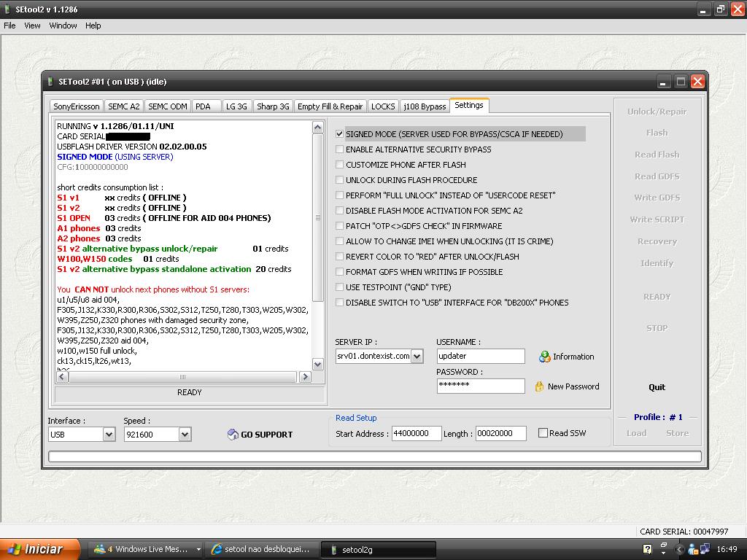Click the New Password lock icon

(539, 386)
